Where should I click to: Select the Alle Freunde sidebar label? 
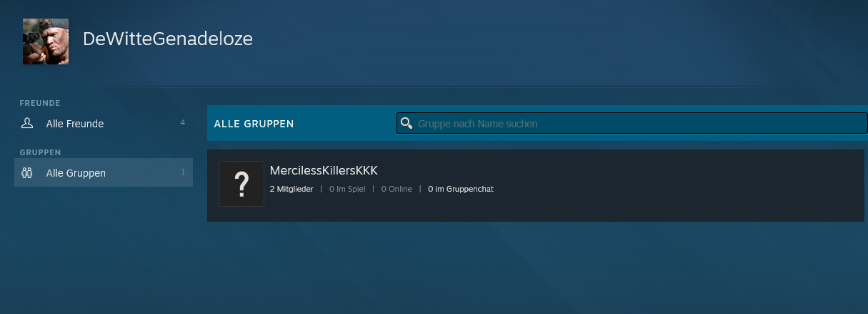74,124
